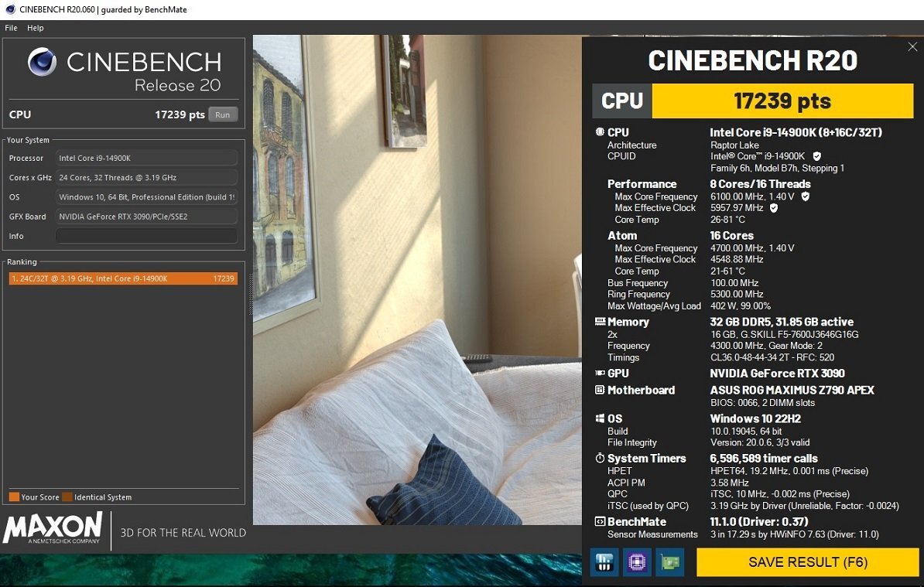Image resolution: width=924 pixels, height=587 pixels.
Task: Click 'BIOS: 0066, 2 DIMM slots'
Action: (x=762, y=403)
